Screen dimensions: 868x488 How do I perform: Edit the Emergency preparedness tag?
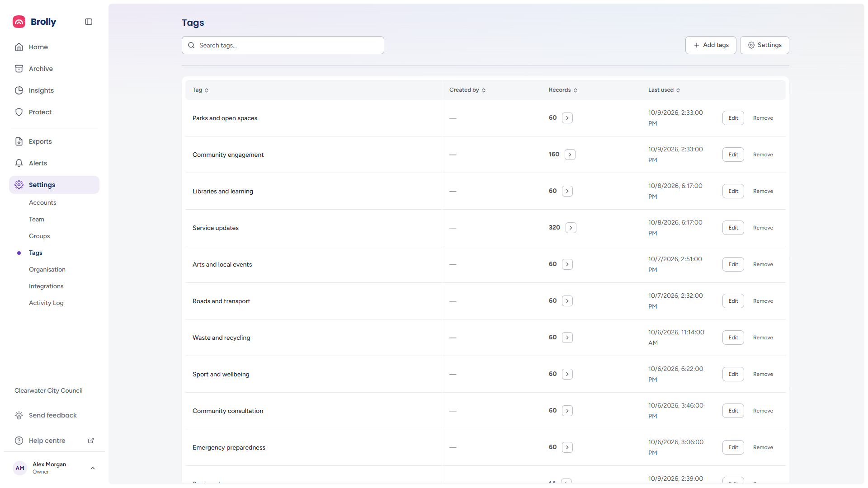coord(733,447)
